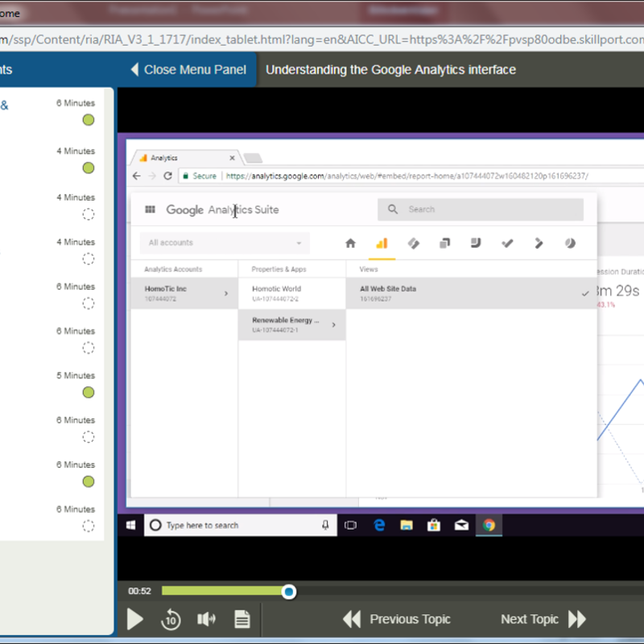Click the green played portion of progress bar
The width and height of the screenshot is (644, 644).
222,591
